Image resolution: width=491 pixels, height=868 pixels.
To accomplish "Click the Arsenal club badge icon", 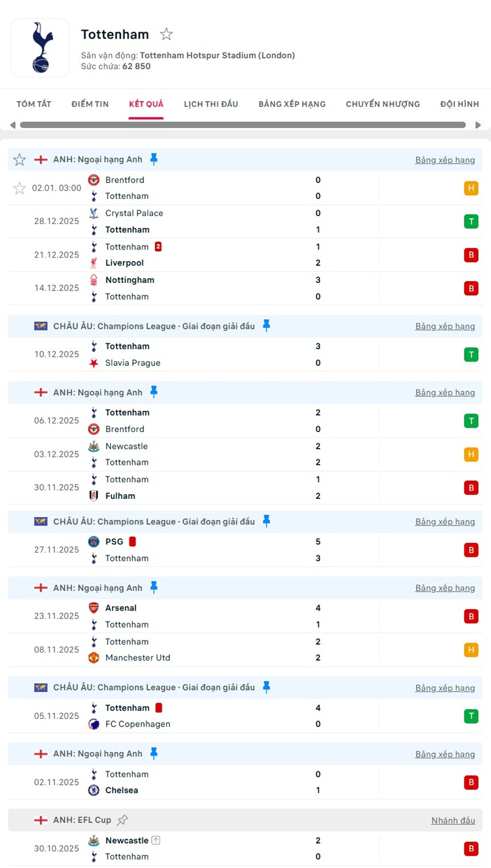I will pos(93,608).
